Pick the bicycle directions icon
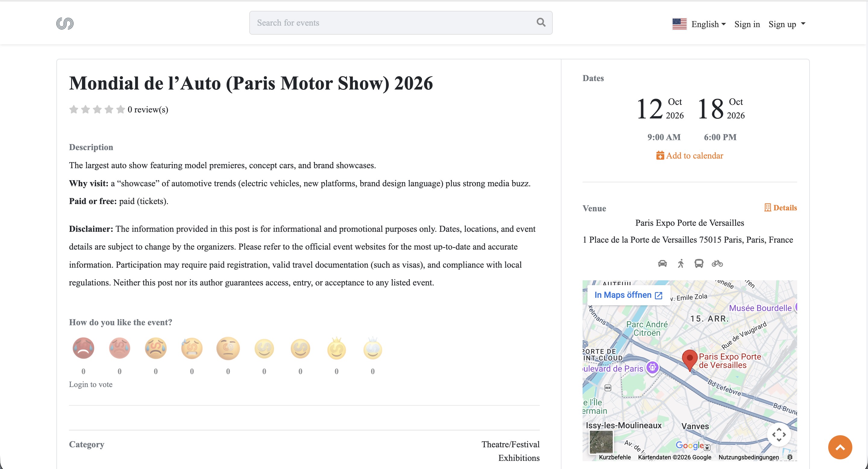This screenshot has width=868, height=469. click(x=717, y=263)
